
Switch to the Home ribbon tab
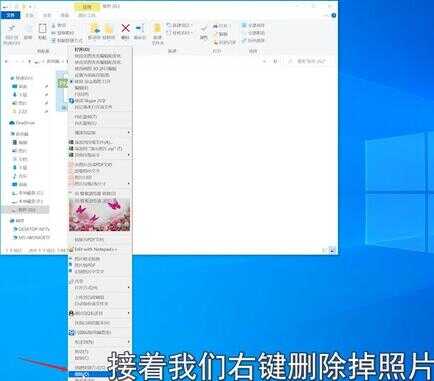pyautogui.click(x=30, y=15)
